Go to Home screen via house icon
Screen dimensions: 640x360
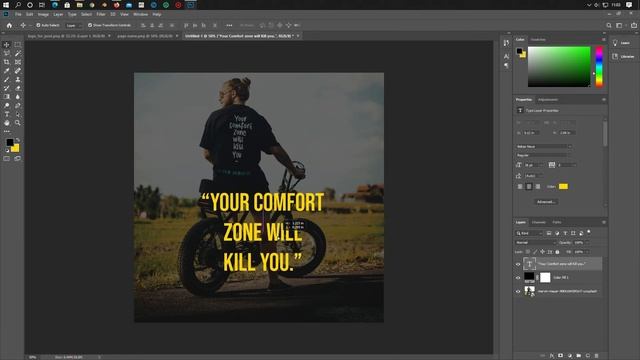click(x=9, y=25)
